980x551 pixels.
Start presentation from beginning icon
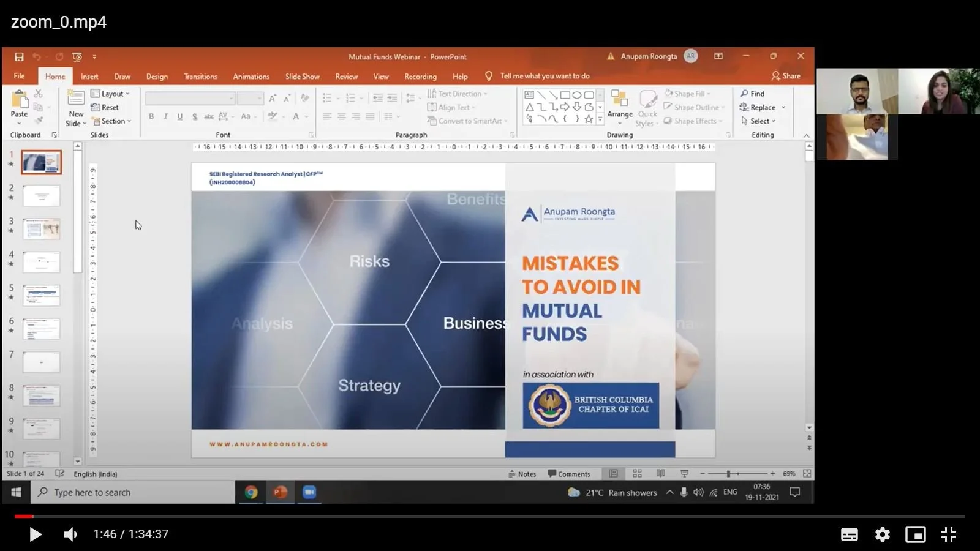[x=77, y=57]
